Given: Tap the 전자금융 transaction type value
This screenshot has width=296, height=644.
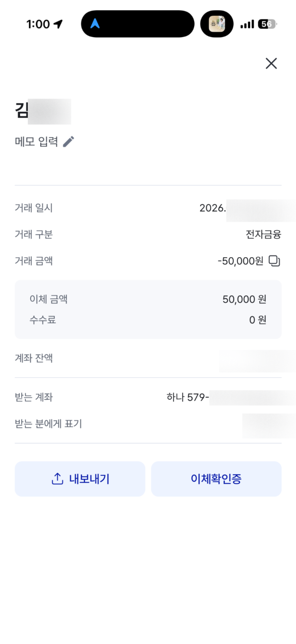Looking at the screenshot, I should [x=263, y=234].
